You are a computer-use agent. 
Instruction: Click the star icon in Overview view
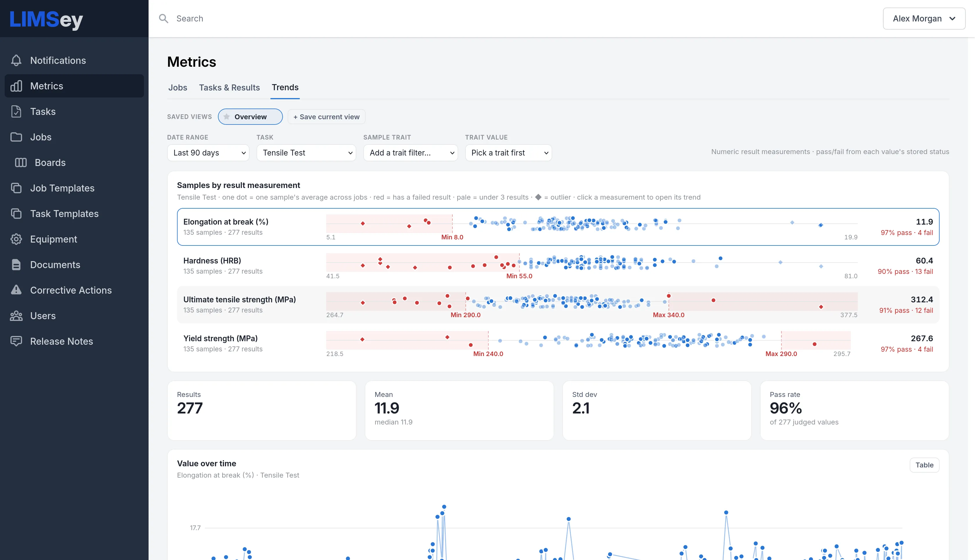(227, 117)
